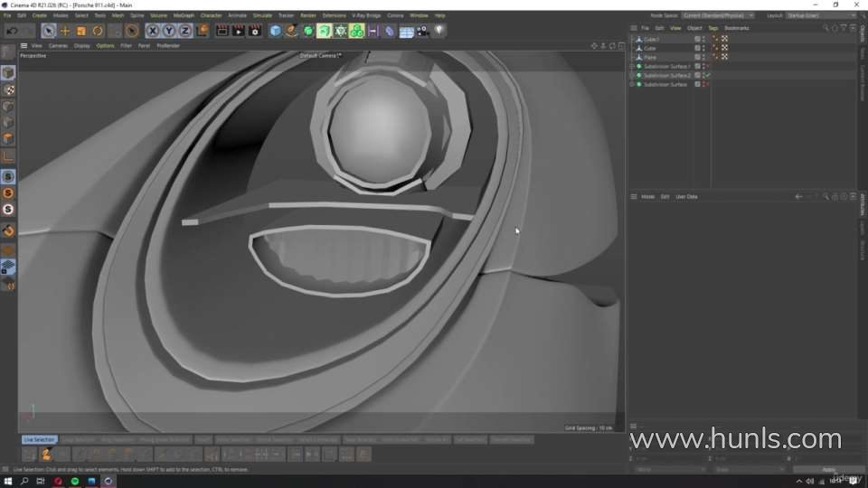868x488 pixels.
Task: Open the Node Space dropdown
Action: pyautogui.click(x=718, y=15)
